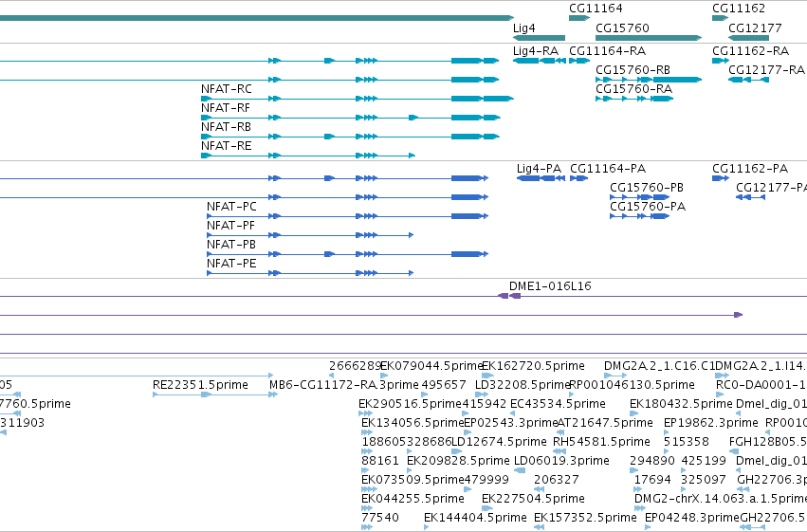The image size is (807, 532).
Task: Click the 206327 EST label
Action: [x=557, y=480]
